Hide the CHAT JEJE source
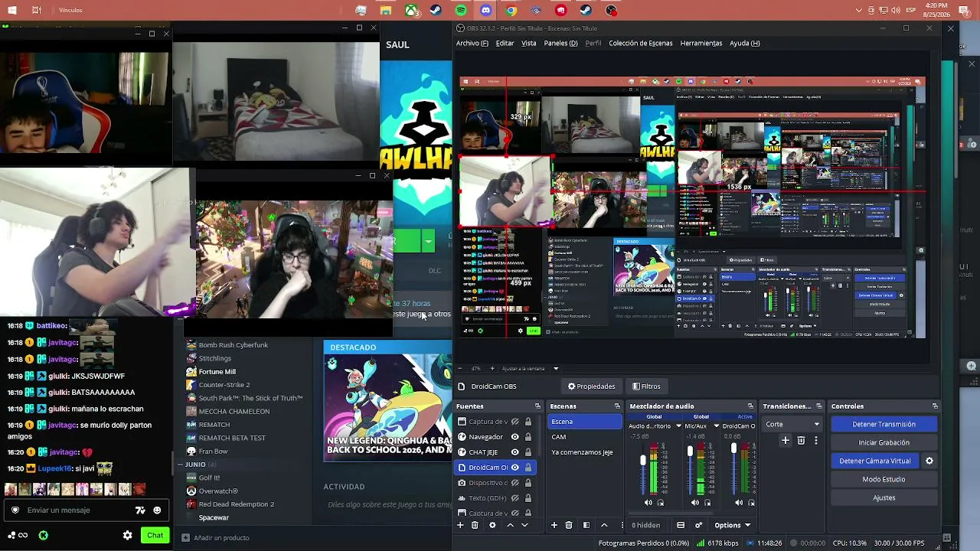 (x=514, y=452)
